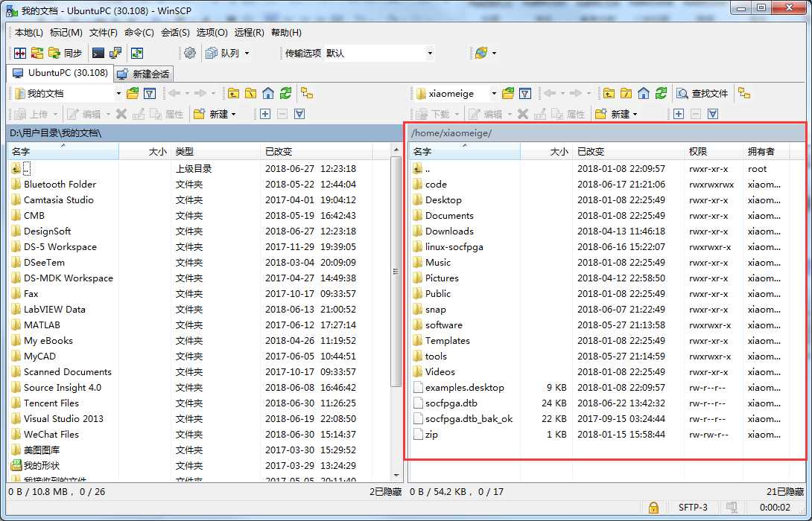Click the local panel vertical scrollbar

[396, 272]
